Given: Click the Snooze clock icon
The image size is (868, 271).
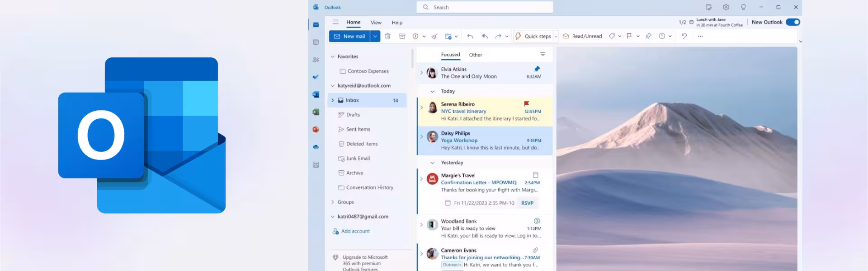Looking at the screenshot, I should [x=662, y=36].
